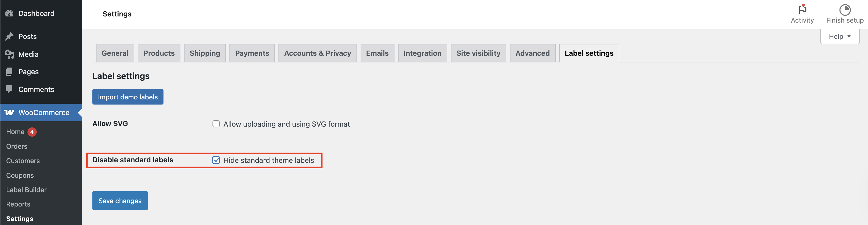
Task: Open the Activity flag icon
Action: click(x=802, y=10)
